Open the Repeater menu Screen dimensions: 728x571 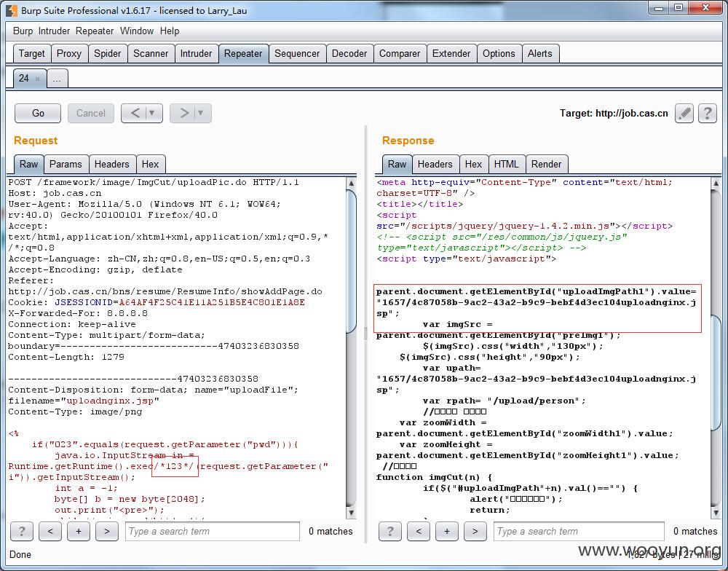[x=95, y=31]
